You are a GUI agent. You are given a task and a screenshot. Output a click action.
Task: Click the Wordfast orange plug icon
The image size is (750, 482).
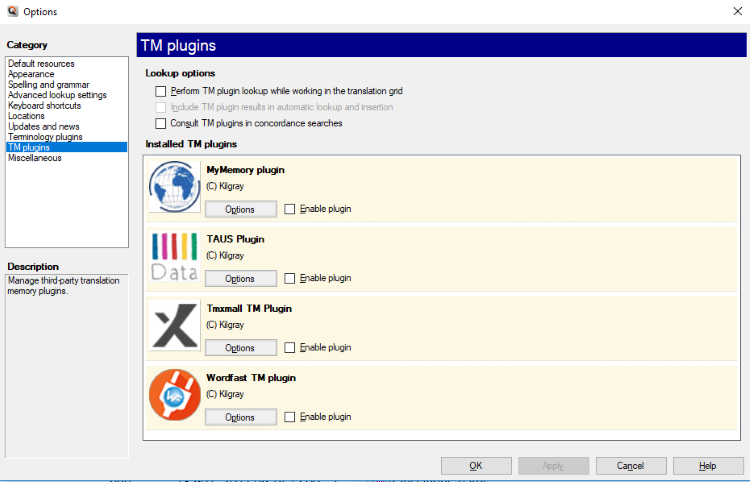click(175, 394)
